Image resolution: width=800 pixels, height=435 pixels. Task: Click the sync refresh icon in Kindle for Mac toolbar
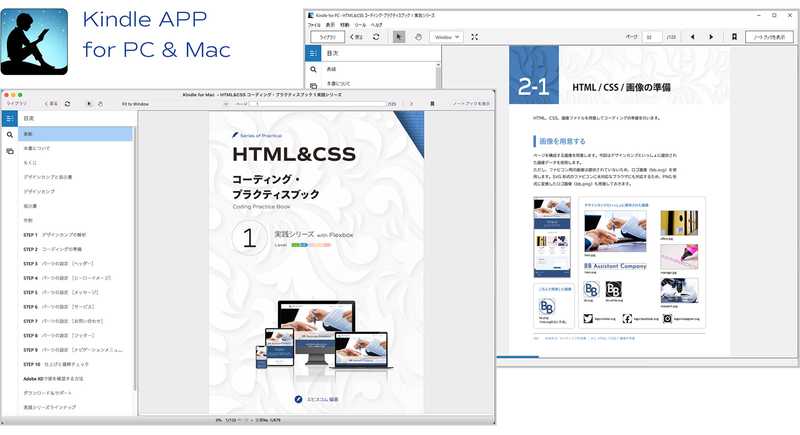point(67,104)
